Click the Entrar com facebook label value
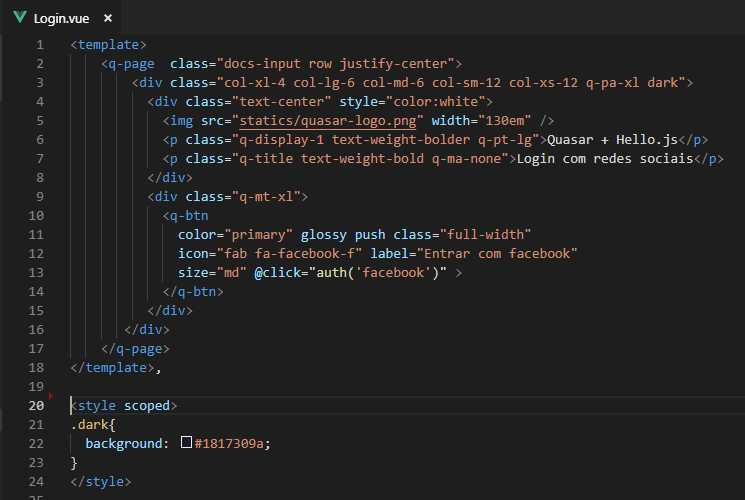The width and height of the screenshot is (745, 500). point(495,253)
